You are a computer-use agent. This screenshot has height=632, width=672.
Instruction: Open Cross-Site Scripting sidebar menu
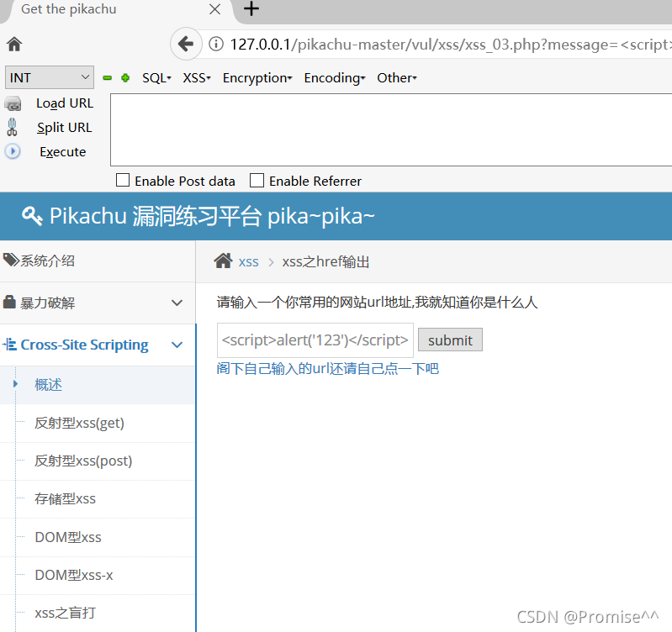98,345
